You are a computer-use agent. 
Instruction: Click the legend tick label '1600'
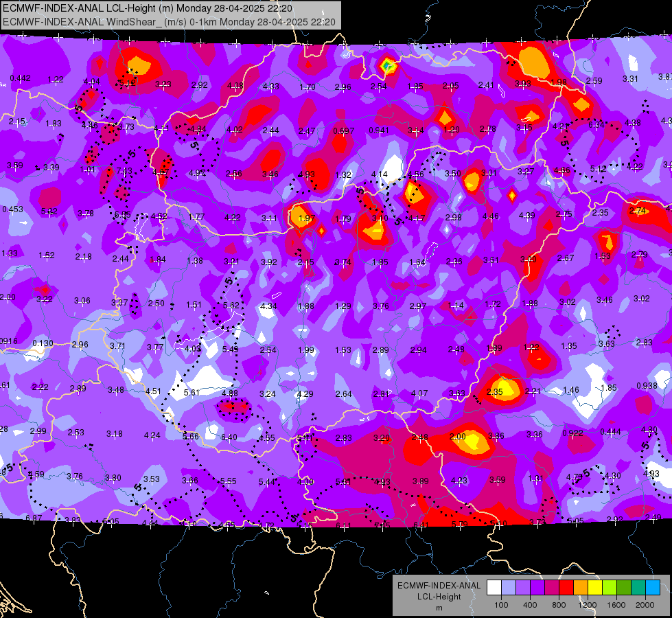point(616,605)
